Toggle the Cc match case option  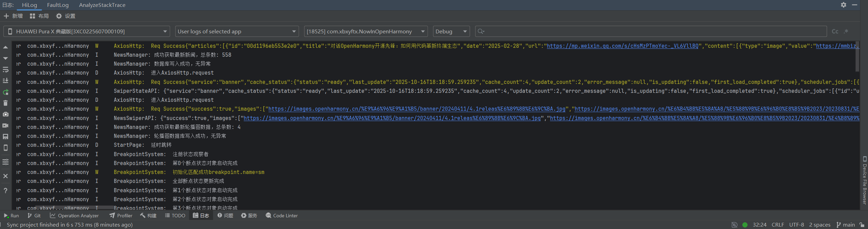tap(835, 32)
